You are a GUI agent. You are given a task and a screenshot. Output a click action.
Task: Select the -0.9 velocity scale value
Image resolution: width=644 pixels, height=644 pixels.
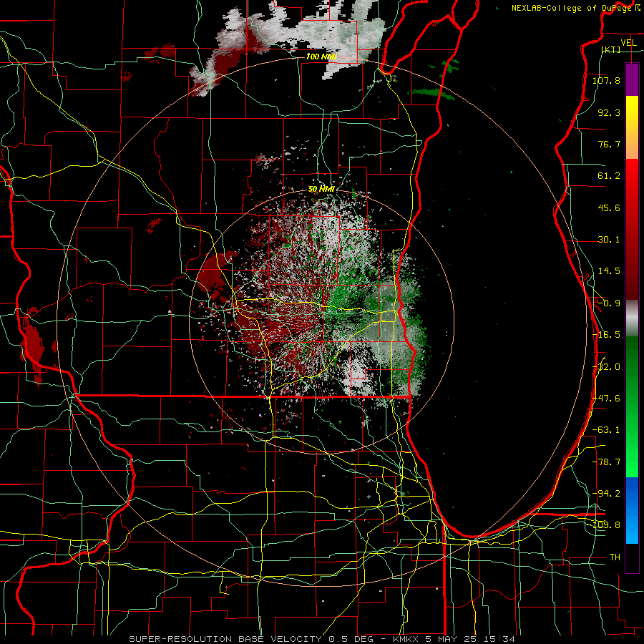pos(609,303)
